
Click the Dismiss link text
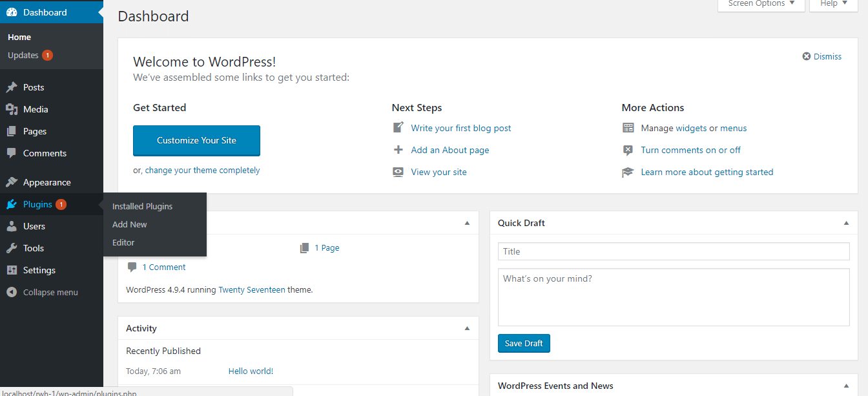click(827, 56)
